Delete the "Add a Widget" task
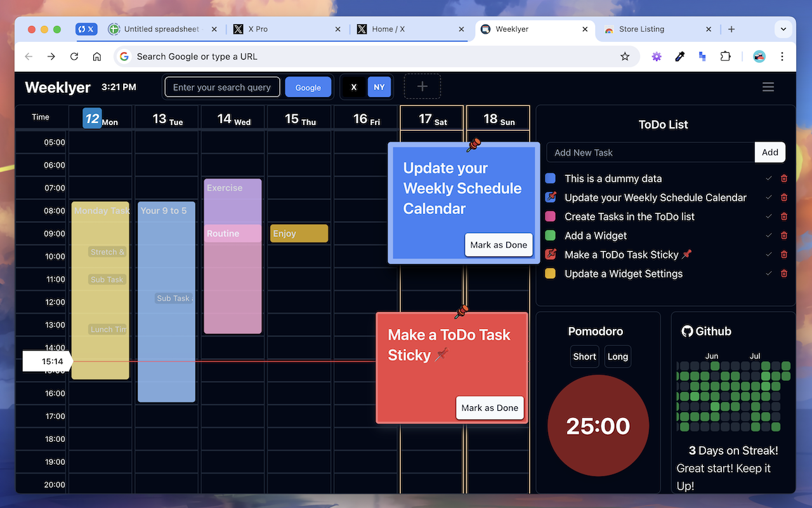Viewport: 812px width, 508px height. pos(784,235)
